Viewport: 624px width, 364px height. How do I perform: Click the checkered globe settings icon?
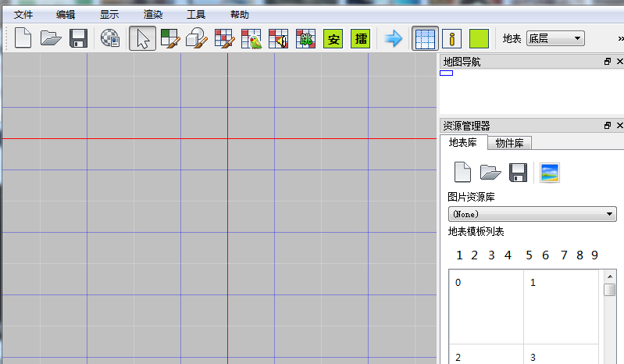110,38
